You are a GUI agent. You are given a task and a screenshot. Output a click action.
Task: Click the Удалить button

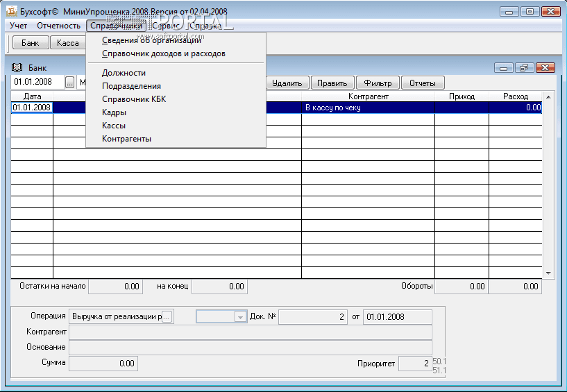point(287,83)
